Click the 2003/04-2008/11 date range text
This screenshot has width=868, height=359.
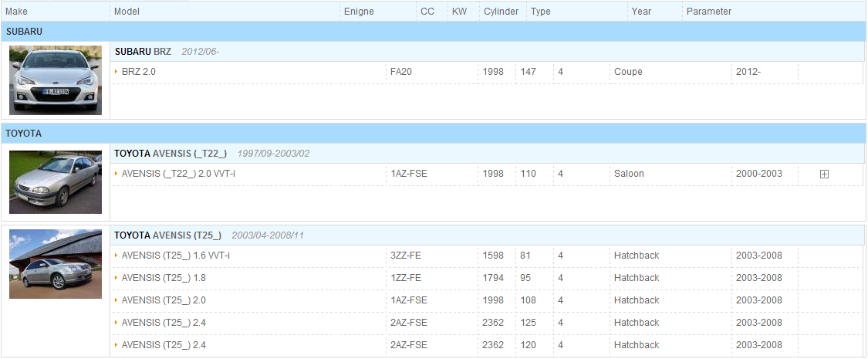coord(268,235)
